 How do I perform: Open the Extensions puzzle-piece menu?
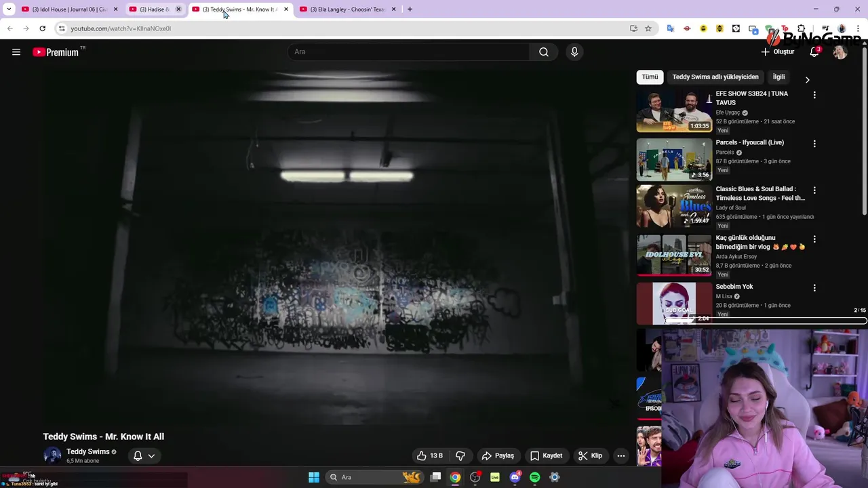(802, 28)
